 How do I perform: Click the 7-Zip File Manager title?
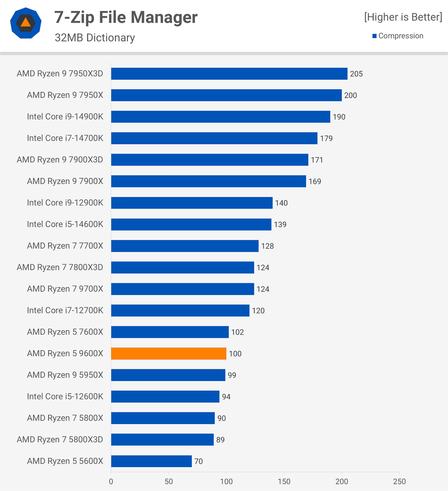click(x=126, y=17)
